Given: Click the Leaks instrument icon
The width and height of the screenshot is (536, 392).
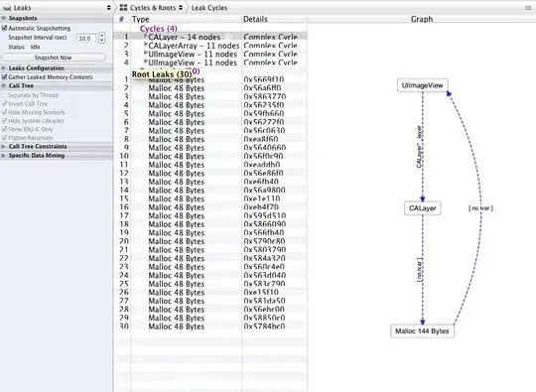Looking at the screenshot, I should tap(7, 8).
